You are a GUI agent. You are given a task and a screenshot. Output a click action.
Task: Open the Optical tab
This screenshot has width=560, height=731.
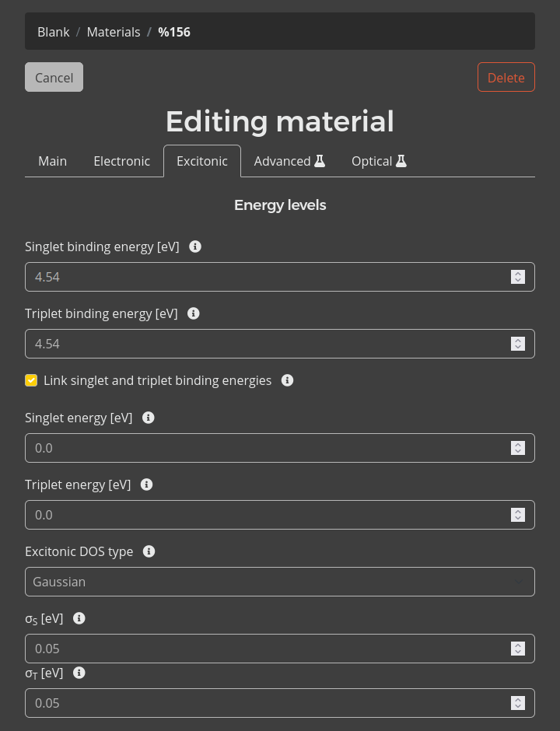(x=379, y=161)
